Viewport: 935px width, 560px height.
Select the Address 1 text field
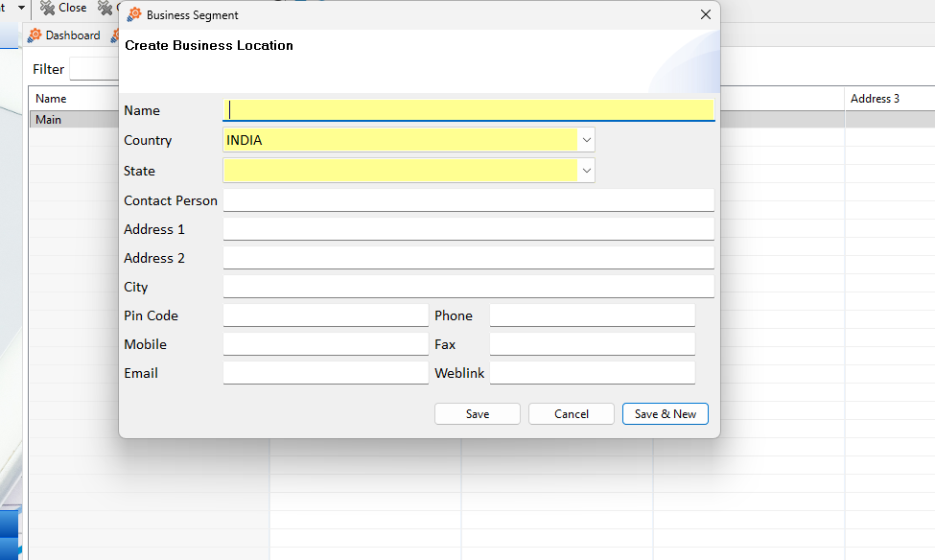[x=468, y=229]
